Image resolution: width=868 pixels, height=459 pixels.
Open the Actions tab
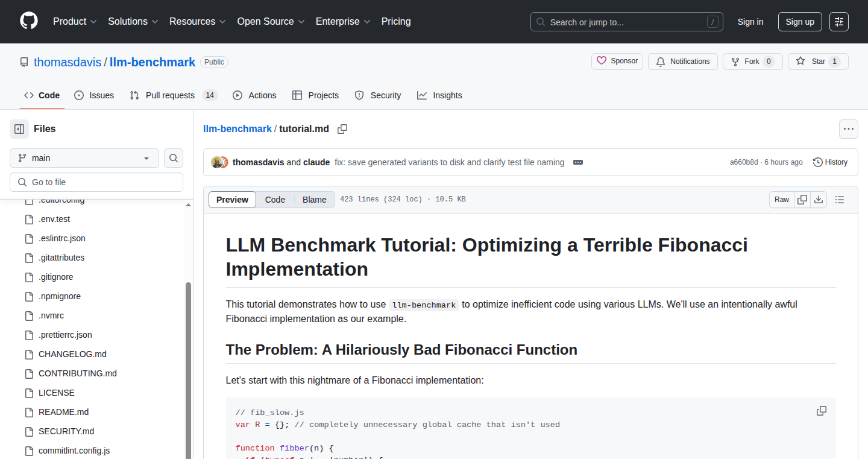[254, 95]
